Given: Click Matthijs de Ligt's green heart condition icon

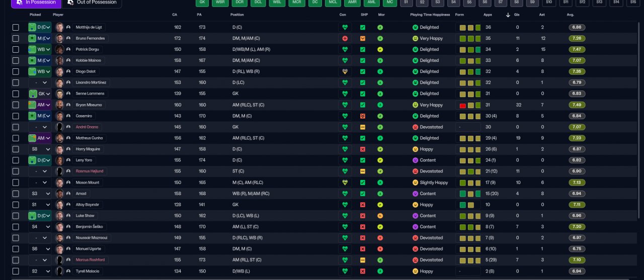Looking at the screenshot, I should [345, 27].
